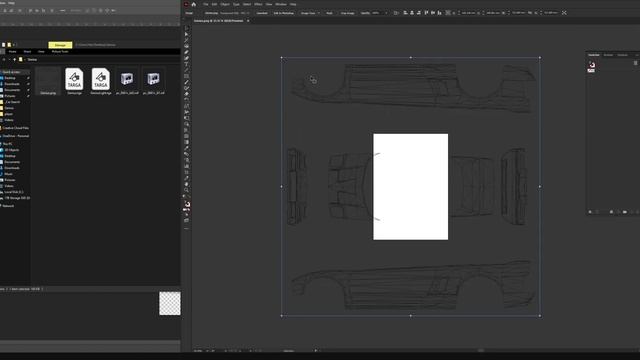Select the Hand tool

(187, 184)
